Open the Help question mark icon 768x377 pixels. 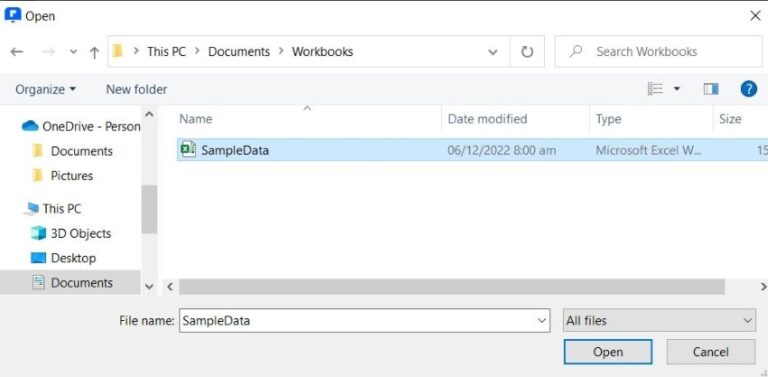click(748, 89)
